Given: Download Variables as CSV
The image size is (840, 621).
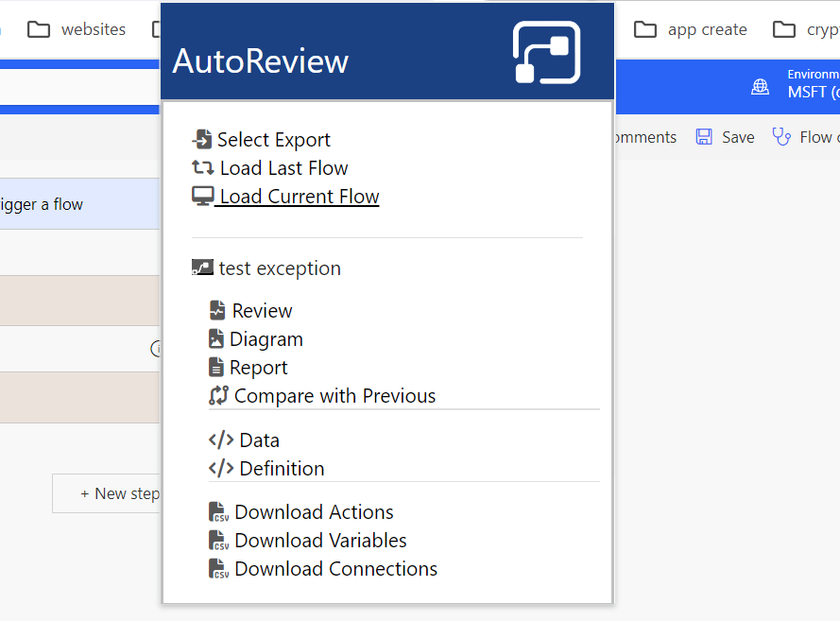Looking at the screenshot, I should pos(303,540).
